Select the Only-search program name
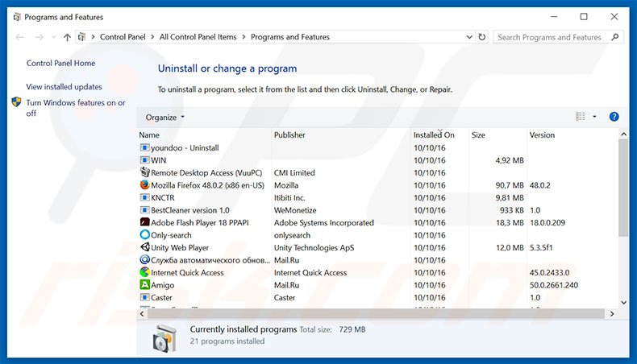The image size is (637, 364). coord(171,235)
